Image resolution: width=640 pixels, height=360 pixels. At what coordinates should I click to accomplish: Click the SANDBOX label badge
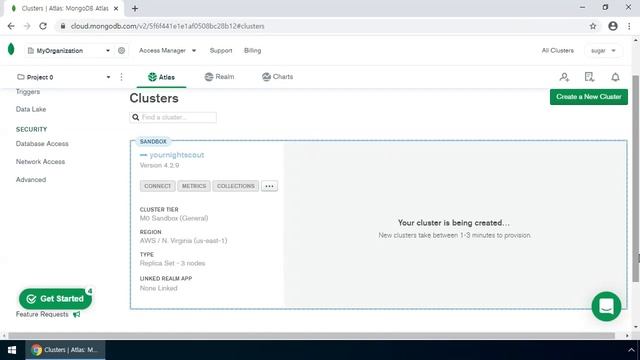pos(153,142)
